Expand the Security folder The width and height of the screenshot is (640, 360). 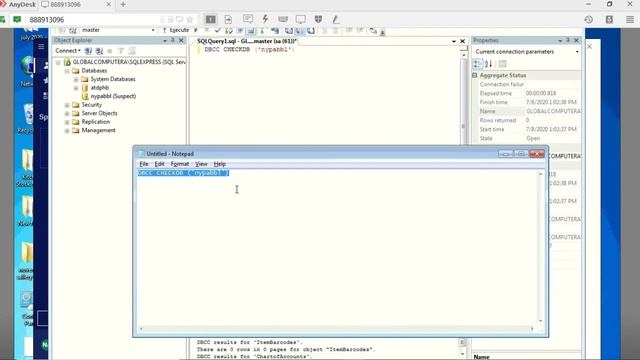[x=67, y=105]
